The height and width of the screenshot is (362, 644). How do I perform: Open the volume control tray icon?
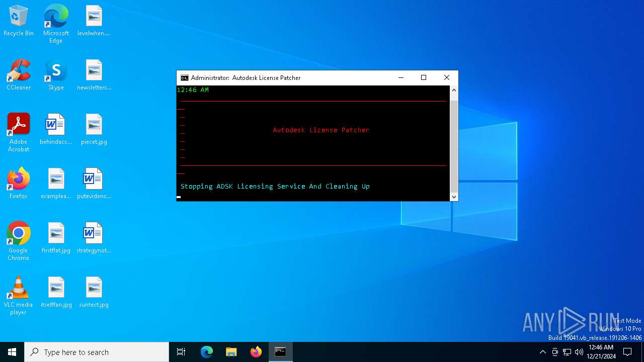[579, 352]
